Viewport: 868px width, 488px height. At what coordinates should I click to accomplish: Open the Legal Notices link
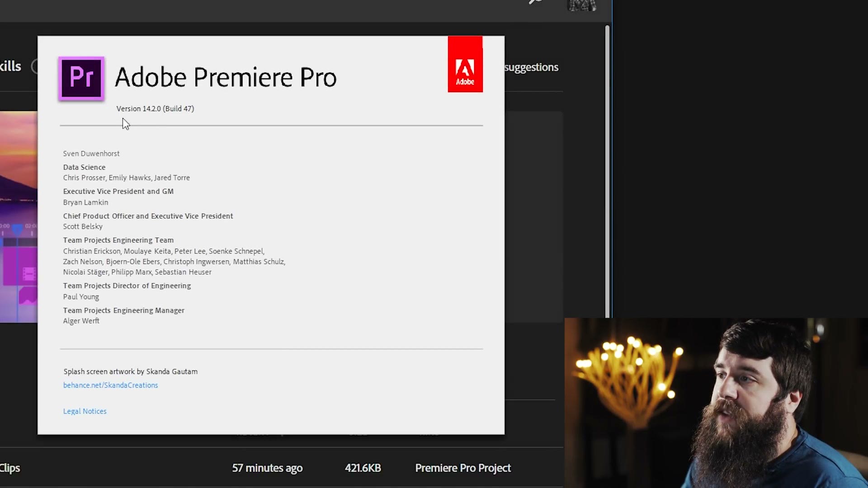pos(85,411)
